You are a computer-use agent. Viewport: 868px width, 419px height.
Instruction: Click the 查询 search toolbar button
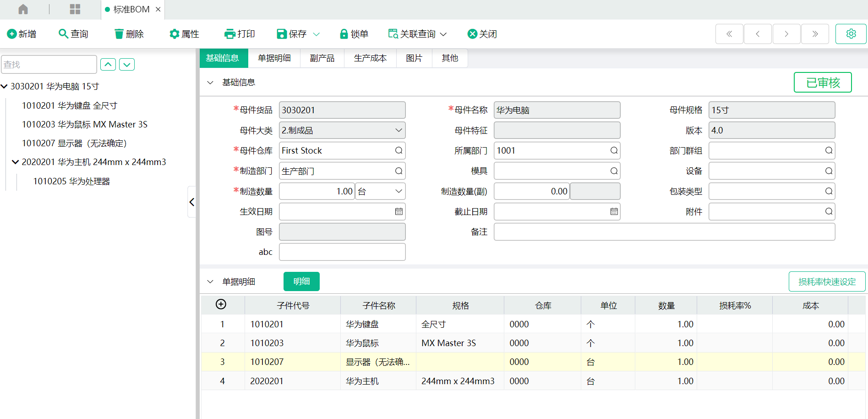(x=73, y=34)
